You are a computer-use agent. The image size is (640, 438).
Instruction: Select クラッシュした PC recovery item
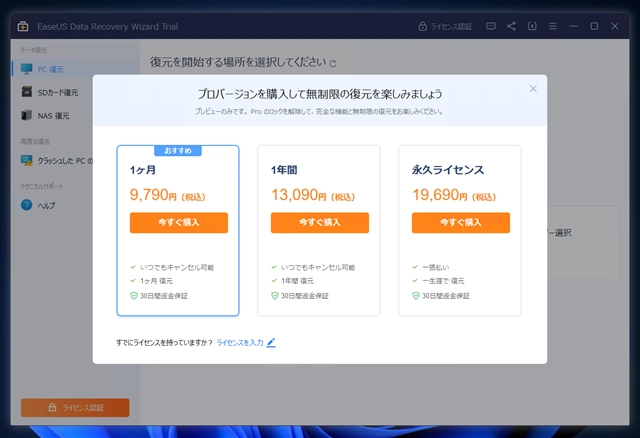[57, 160]
